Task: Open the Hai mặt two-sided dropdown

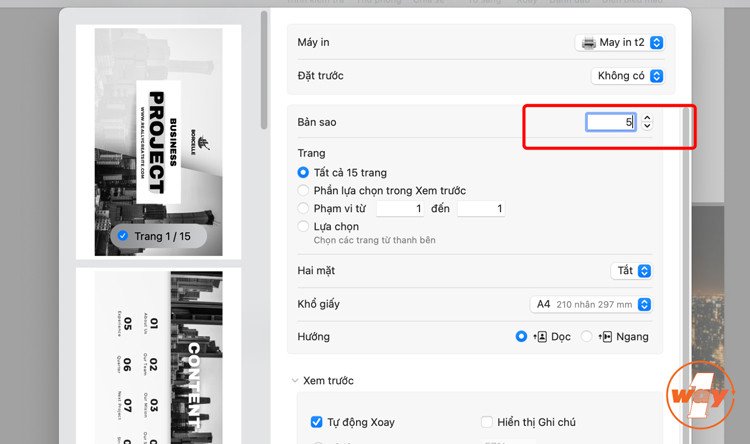Action: click(631, 271)
